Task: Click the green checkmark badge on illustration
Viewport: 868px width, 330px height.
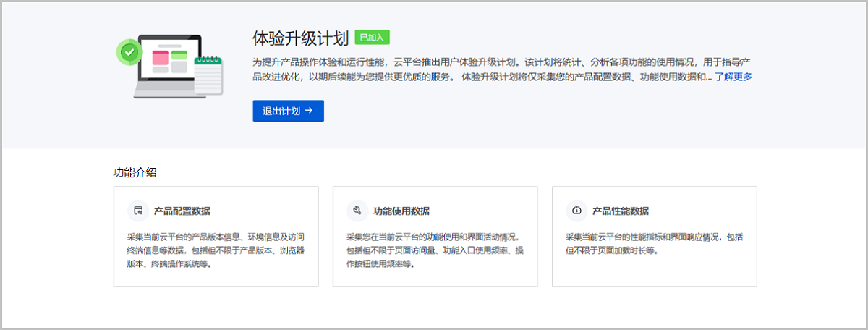Action: 129,52
